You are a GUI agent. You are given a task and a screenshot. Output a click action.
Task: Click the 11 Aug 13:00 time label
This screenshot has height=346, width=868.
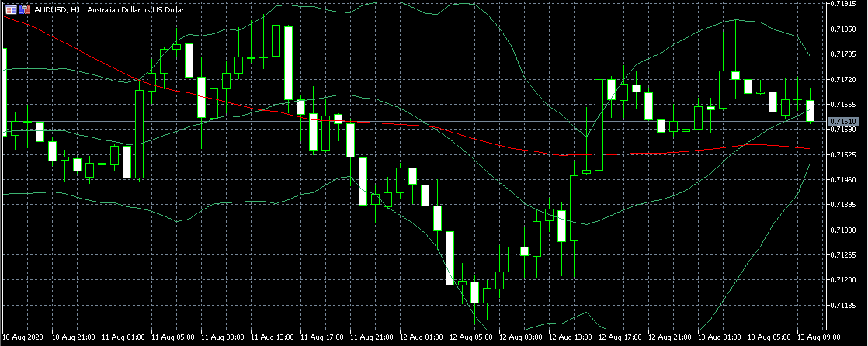coord(273,337)
